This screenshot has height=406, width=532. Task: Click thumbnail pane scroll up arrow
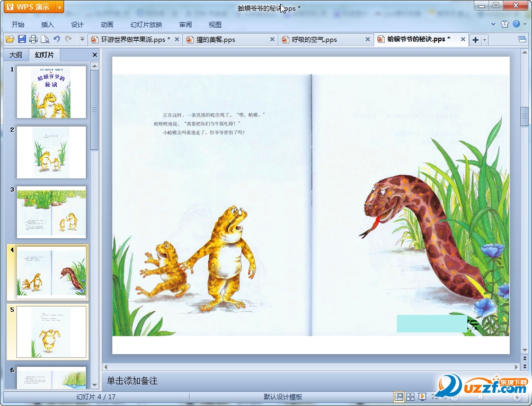(x=95, y=66)
